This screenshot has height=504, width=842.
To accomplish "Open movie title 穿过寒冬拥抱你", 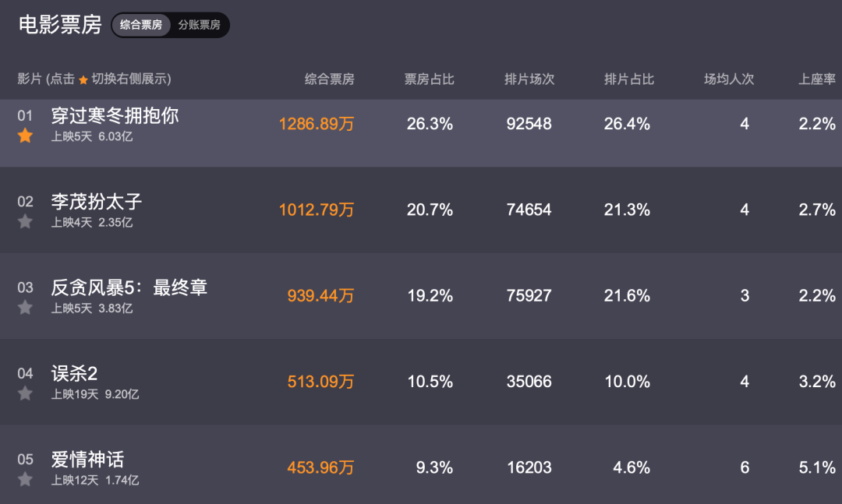I will (115, 116).
